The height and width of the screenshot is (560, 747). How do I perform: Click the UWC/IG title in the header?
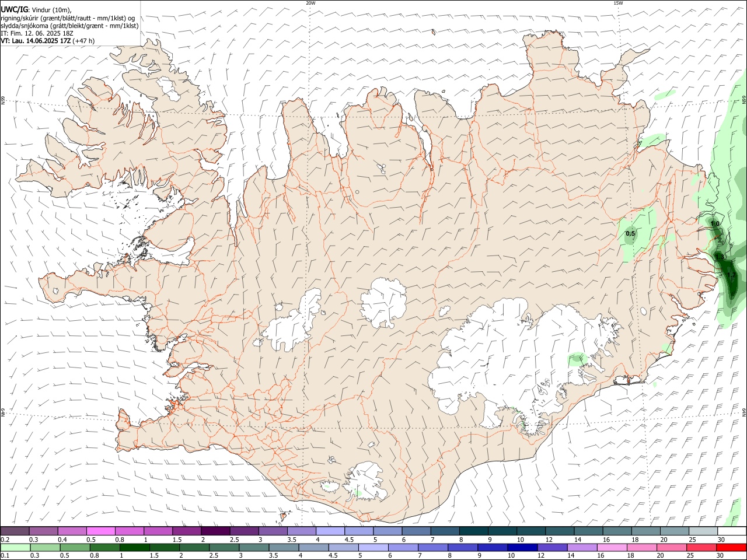14,10
